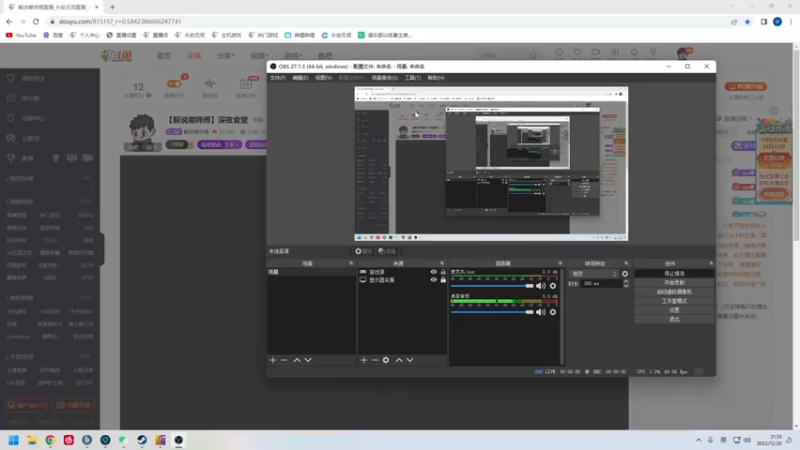Open the transition type dropdown in 转场特效
This screenshot has height=450, width=800.
coord(593,274)
